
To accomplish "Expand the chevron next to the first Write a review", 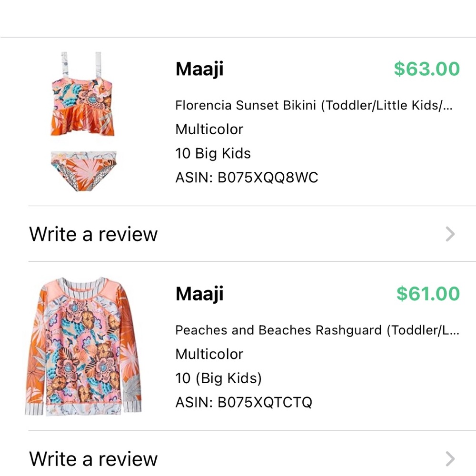I will click(450, 234).
